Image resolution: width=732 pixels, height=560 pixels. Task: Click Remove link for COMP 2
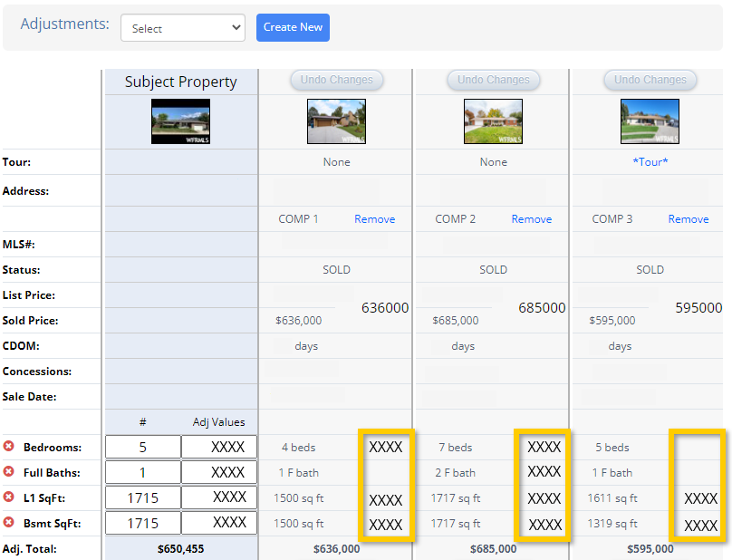(531, 219)
